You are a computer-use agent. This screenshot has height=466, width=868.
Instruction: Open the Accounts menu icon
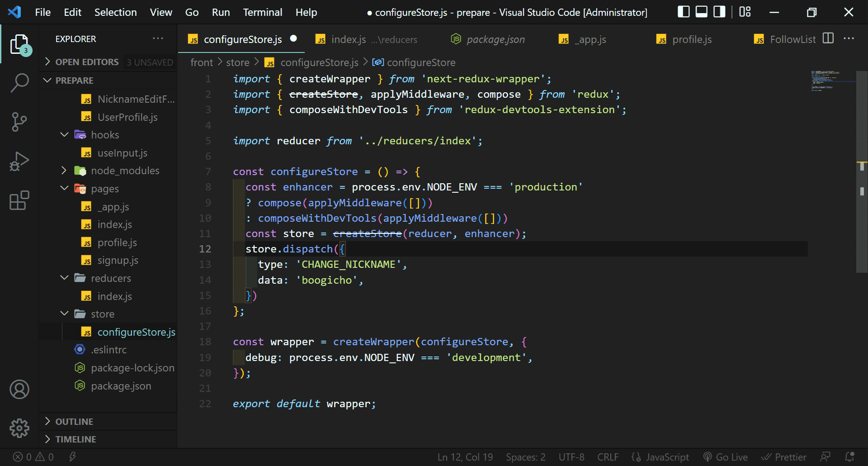19,390
